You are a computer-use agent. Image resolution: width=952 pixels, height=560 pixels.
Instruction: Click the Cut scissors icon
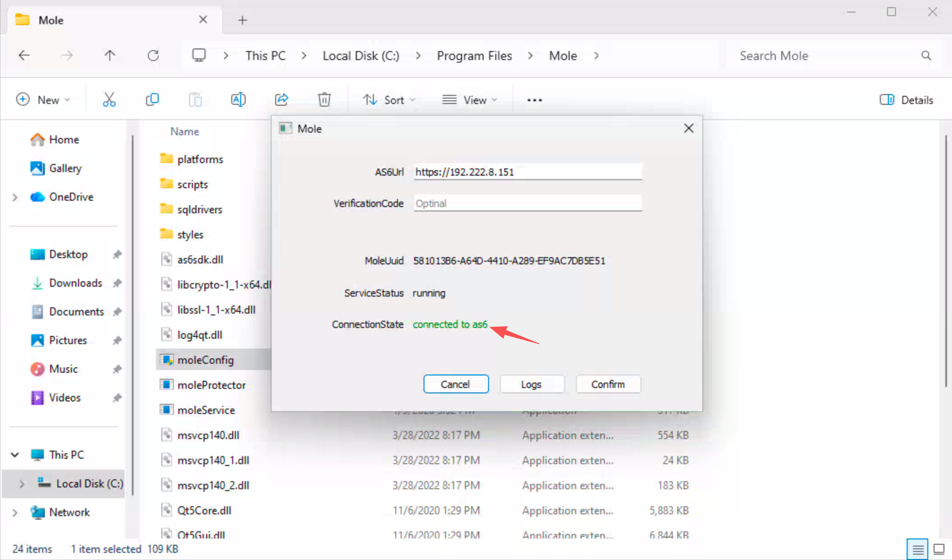tap(109, 99)
